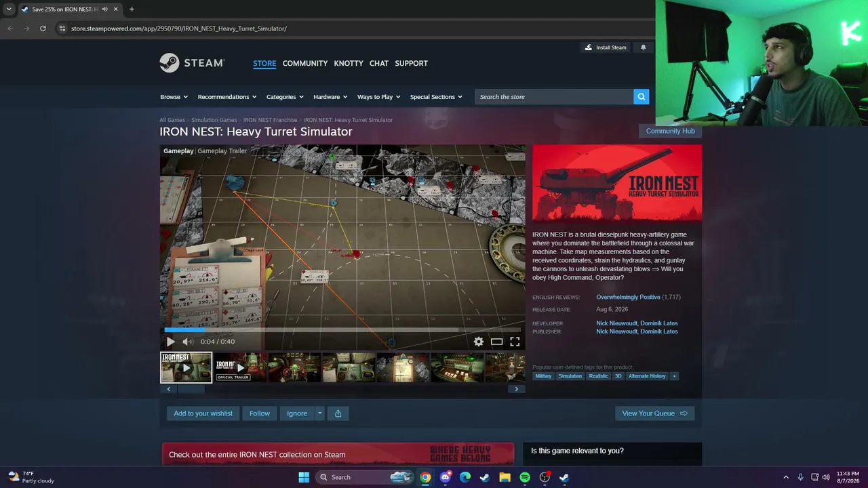Share the game using the share icon

pos(338,413)
